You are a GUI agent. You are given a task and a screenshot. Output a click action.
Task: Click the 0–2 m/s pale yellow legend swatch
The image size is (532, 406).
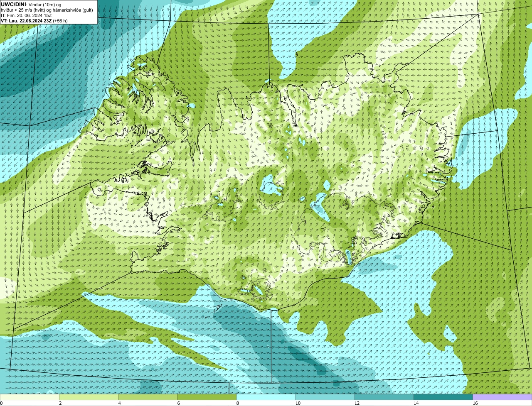[x=30, y=397]
